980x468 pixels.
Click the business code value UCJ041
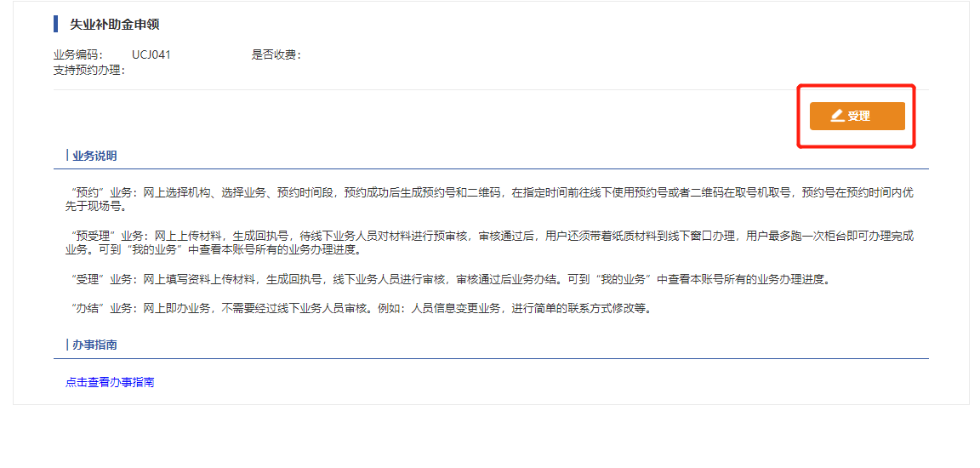pos(151,55)
